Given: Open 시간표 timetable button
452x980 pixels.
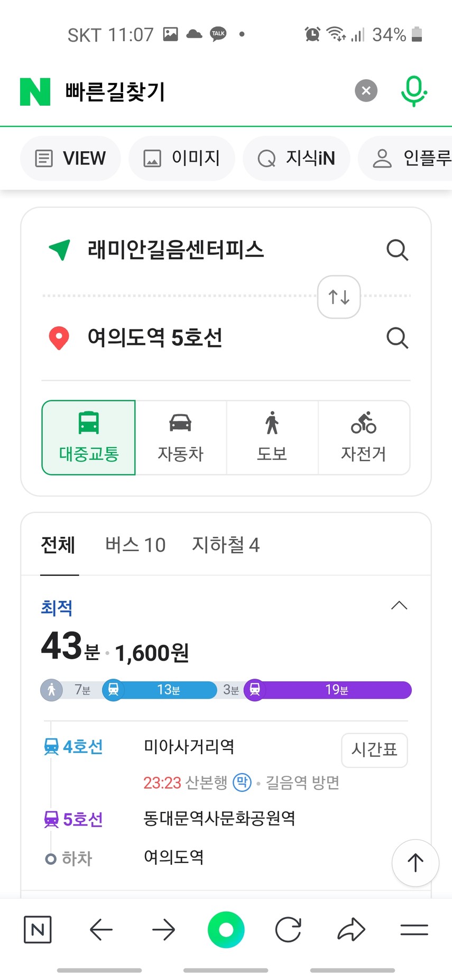Looking at the screenshot, I should [374, 749].
